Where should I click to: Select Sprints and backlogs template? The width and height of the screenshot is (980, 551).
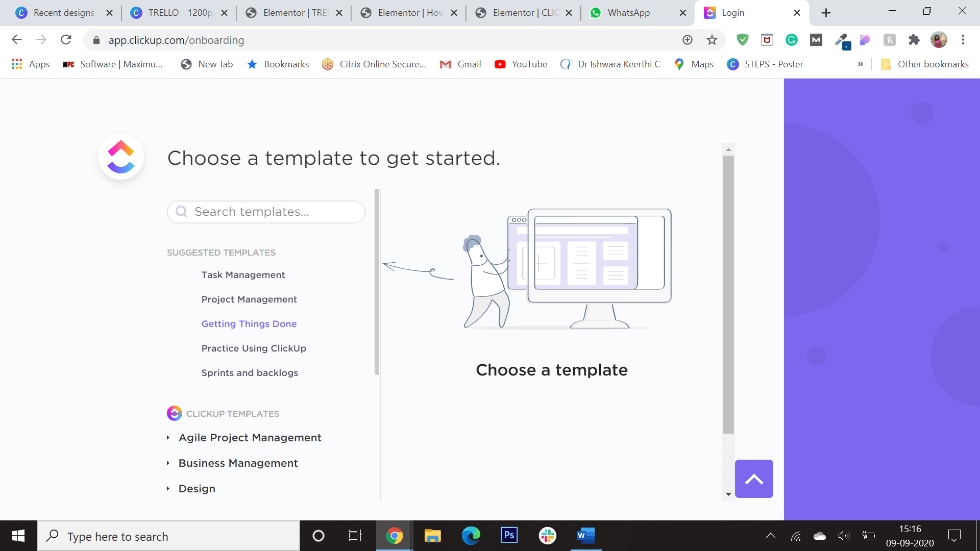pos(249,373)
